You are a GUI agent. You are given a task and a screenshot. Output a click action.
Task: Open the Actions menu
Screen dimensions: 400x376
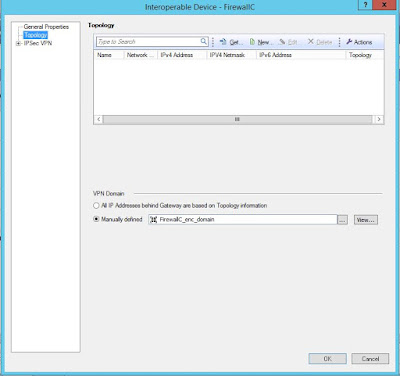[359, 42]
